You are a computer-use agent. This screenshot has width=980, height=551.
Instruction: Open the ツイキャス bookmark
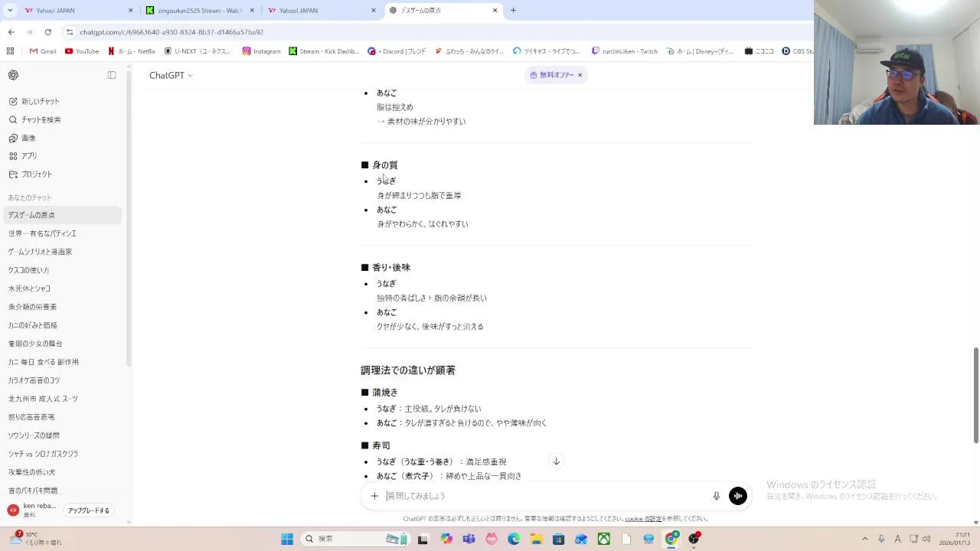pos(547,51)
